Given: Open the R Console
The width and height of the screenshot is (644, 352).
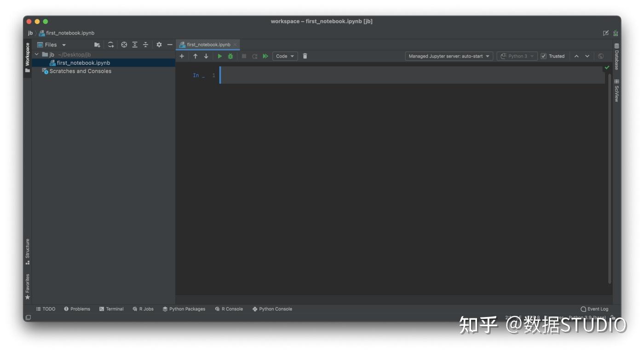Looking at the screenshot, I should click(x=229, y=309).
